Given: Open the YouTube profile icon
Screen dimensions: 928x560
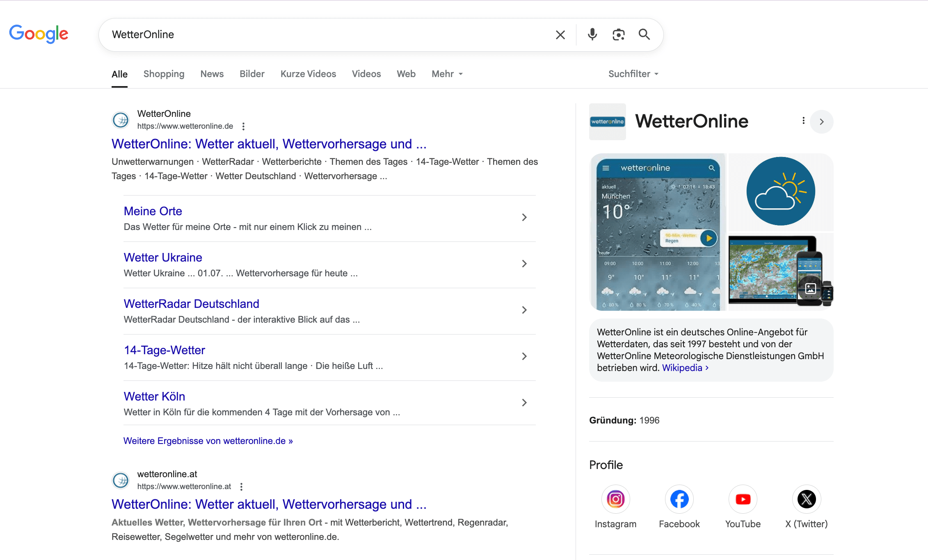Looking at the screenshot, I should (x=743, y=499).
